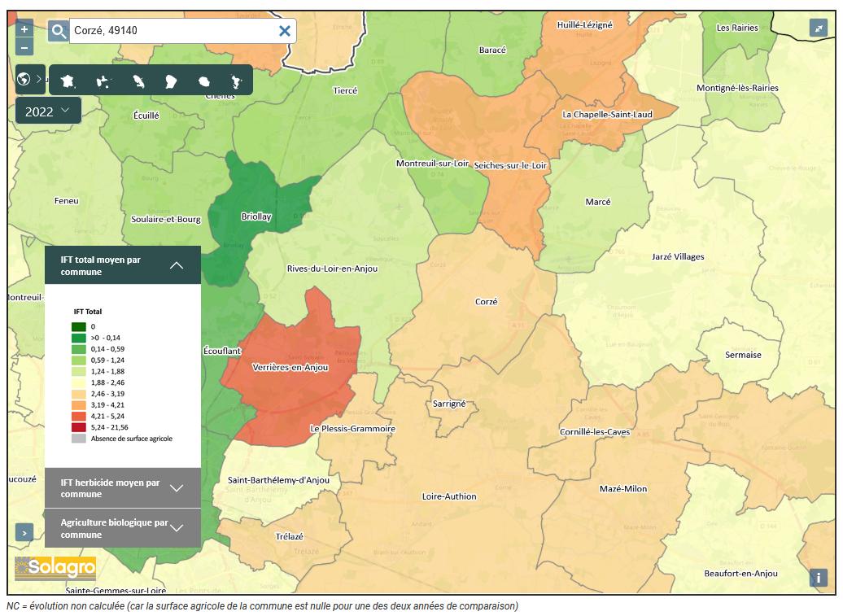Viewport: 843px width, 616px height.
Task: Select the La Réunion territory icon
Action: [x=204, y=81]
